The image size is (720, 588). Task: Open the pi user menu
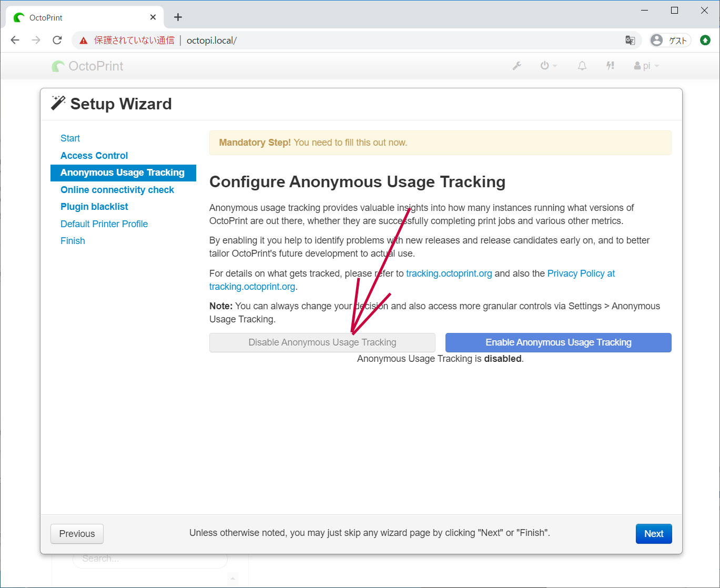point(646,66)
